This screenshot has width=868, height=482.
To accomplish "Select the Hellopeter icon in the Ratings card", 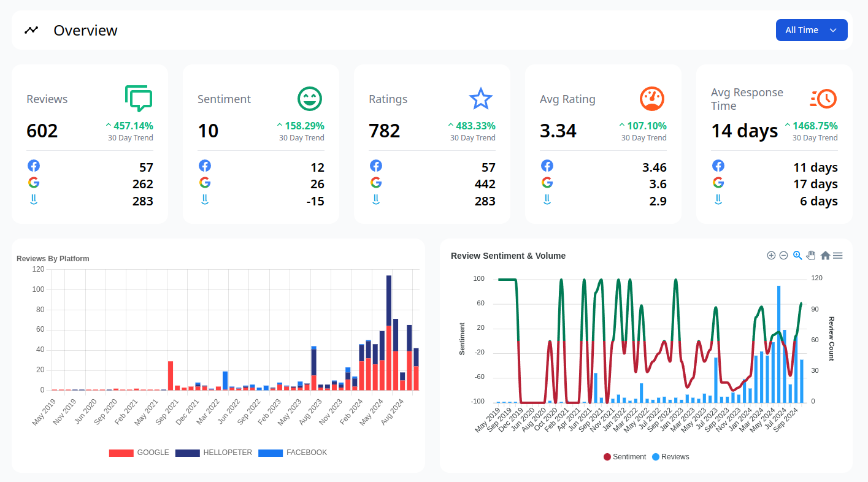I will pos(376,199).
